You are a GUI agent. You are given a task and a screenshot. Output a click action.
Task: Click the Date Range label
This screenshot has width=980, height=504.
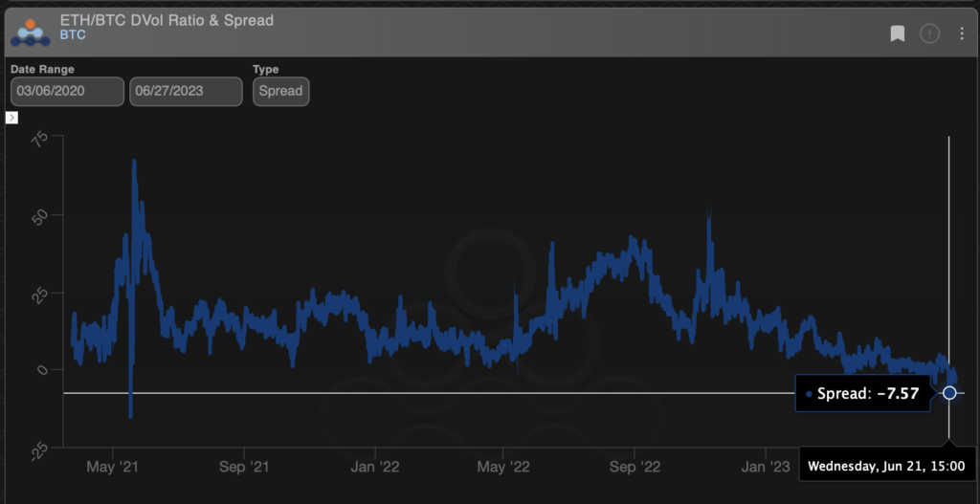42,70
